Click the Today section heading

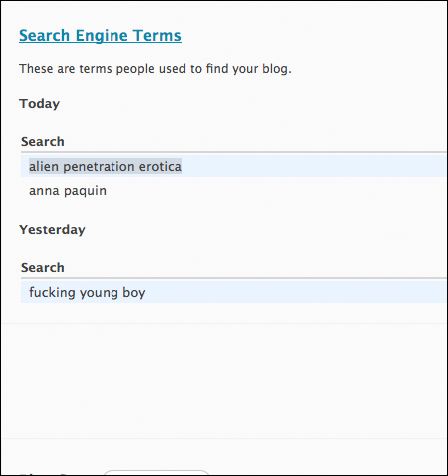(40, 104)
